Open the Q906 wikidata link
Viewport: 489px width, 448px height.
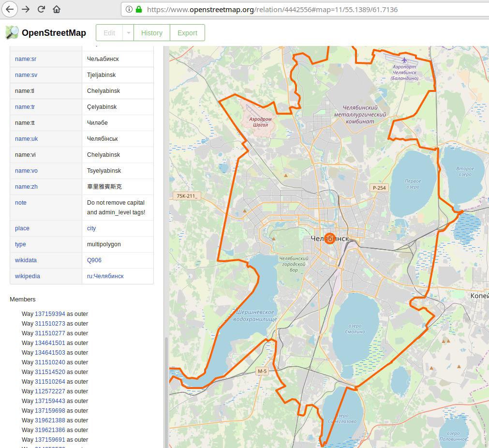pyautogui.click(x=94, y=260)
